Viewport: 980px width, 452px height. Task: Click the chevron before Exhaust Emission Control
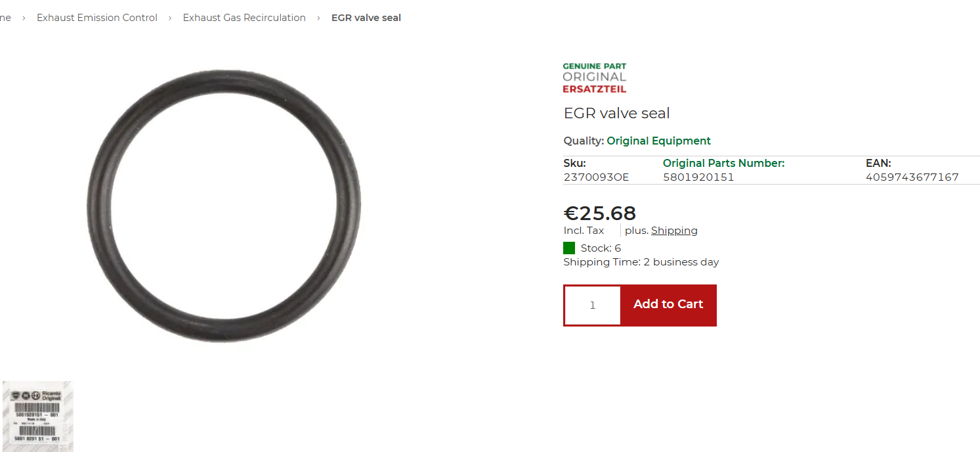click(24, 18)
